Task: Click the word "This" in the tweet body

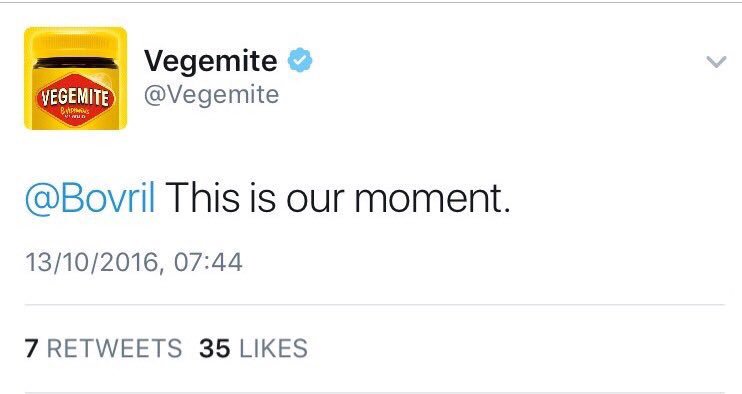Action: (203, 198)
